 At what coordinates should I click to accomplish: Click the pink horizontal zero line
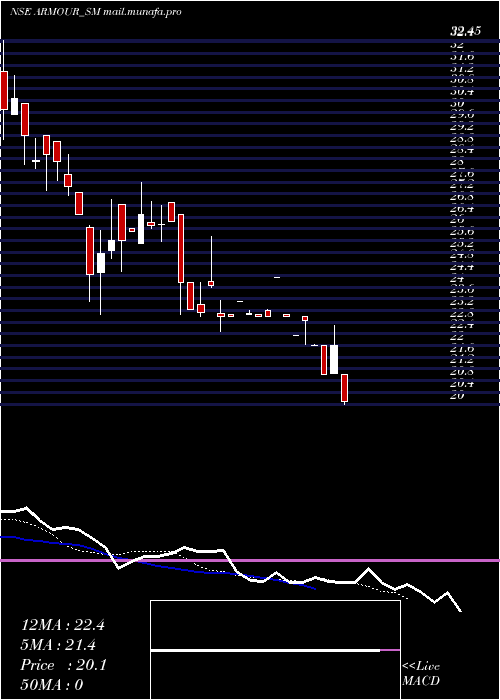pos(250,560)
